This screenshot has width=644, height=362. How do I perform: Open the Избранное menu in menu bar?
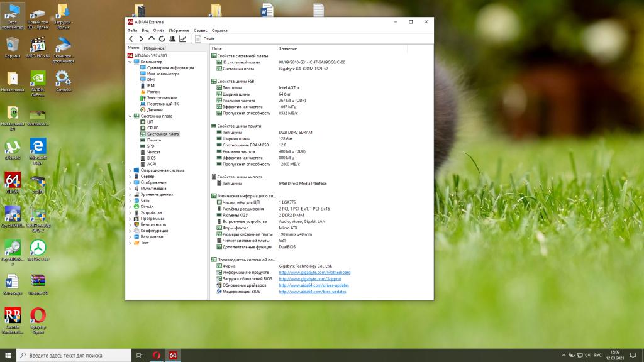click(x=179, y=30)
